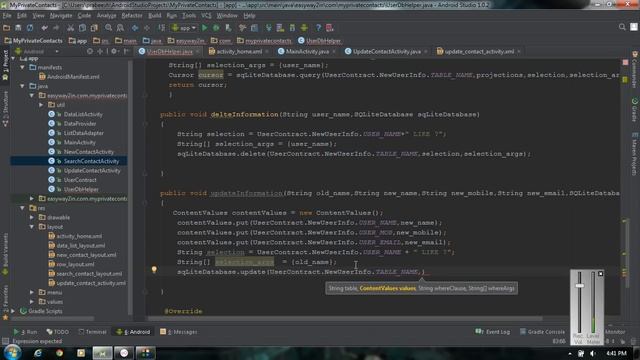
Task: Open Android Device Monitor icon
Action: pos(304,28)
